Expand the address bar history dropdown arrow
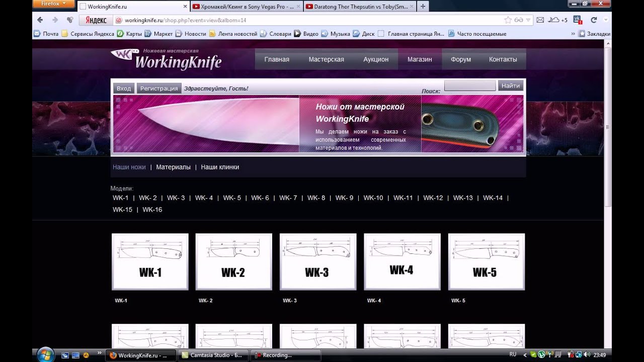This screenshot has width=644, height=362. pos(528,20)
